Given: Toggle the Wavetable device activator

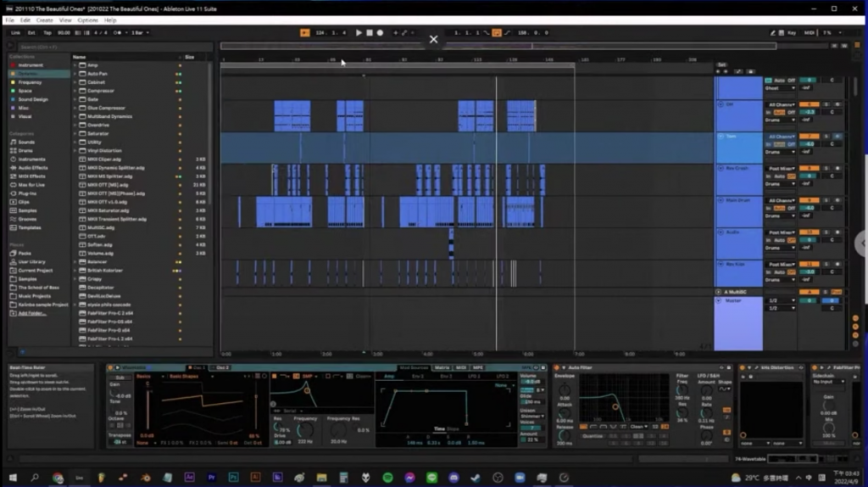Looking at the screenshot, I should 110,368.
